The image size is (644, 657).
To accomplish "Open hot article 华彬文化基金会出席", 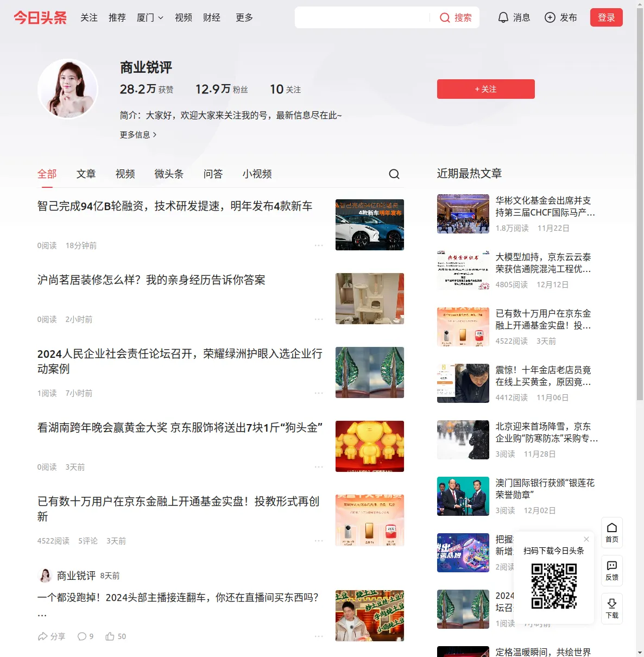I will (x=545, y=206).
